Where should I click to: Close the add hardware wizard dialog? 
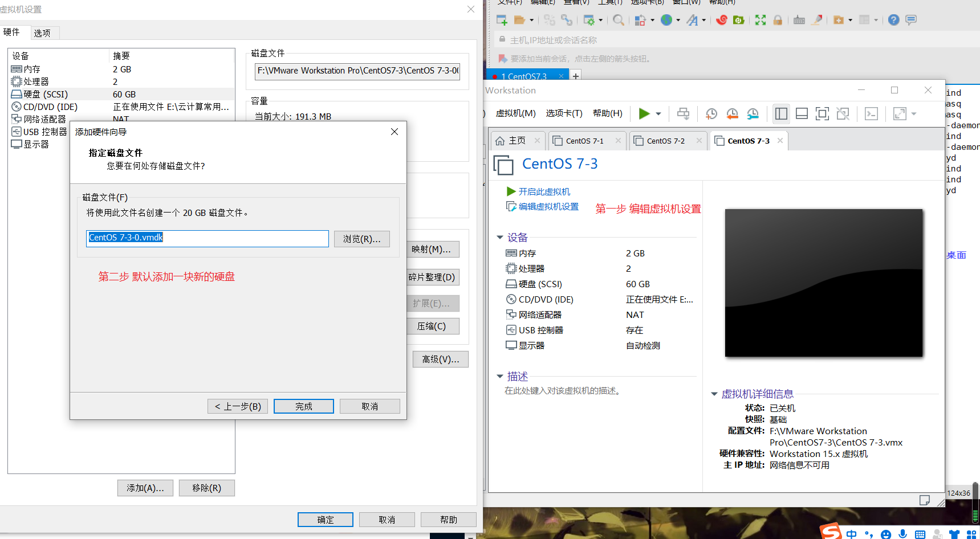point(395,132)
